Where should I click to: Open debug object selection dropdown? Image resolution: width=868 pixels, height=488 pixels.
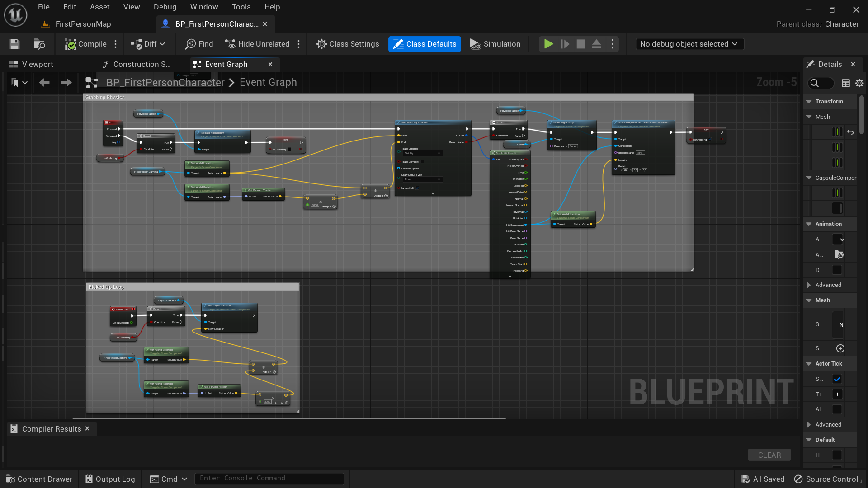click(689, 44)
